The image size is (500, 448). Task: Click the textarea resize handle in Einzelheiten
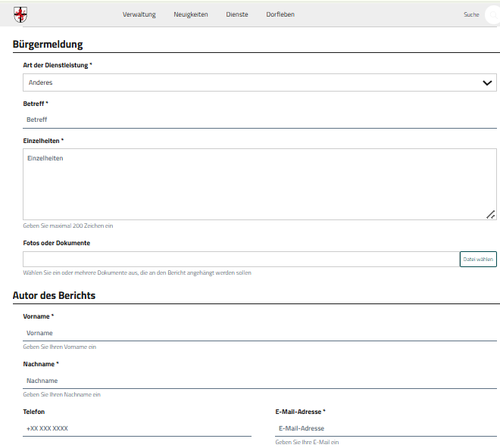point(490,215)
